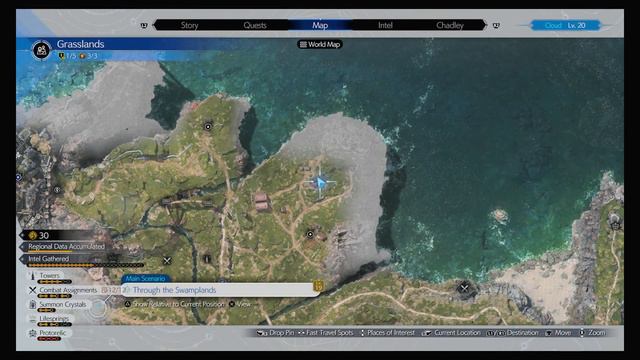Select the X combat marker above Main Scenario

pyautogui.click(x=167, y=260)
